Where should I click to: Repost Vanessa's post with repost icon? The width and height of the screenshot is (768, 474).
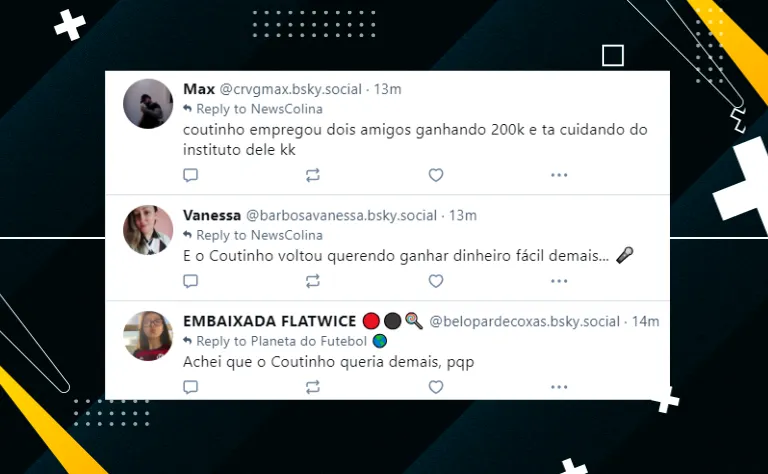click(x=313, y=281)
